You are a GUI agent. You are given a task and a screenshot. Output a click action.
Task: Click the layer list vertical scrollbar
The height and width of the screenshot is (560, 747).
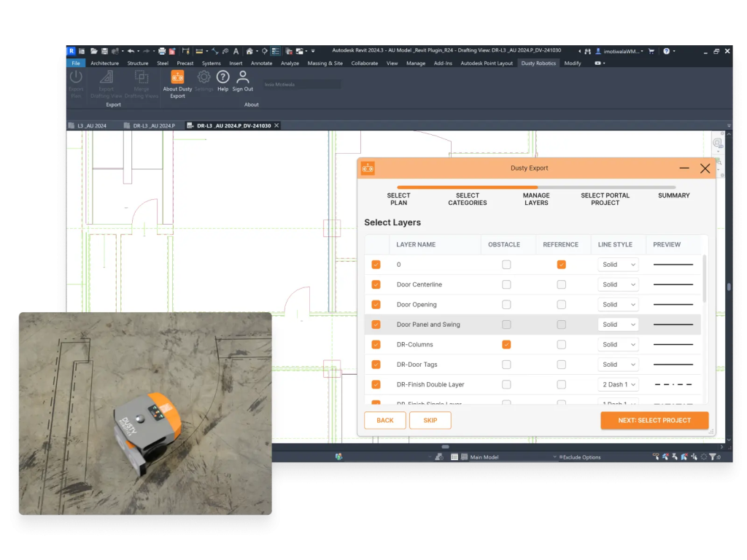(x=704, y=279)
